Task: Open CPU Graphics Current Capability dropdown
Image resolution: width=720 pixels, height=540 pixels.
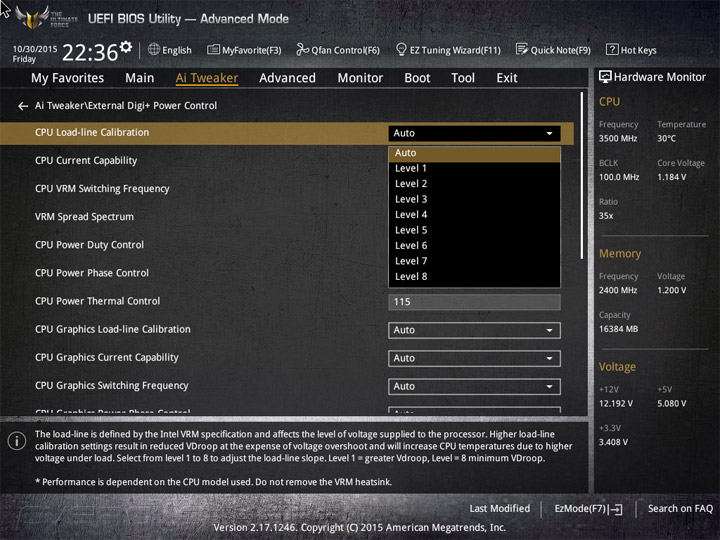Action: point(474,358)
